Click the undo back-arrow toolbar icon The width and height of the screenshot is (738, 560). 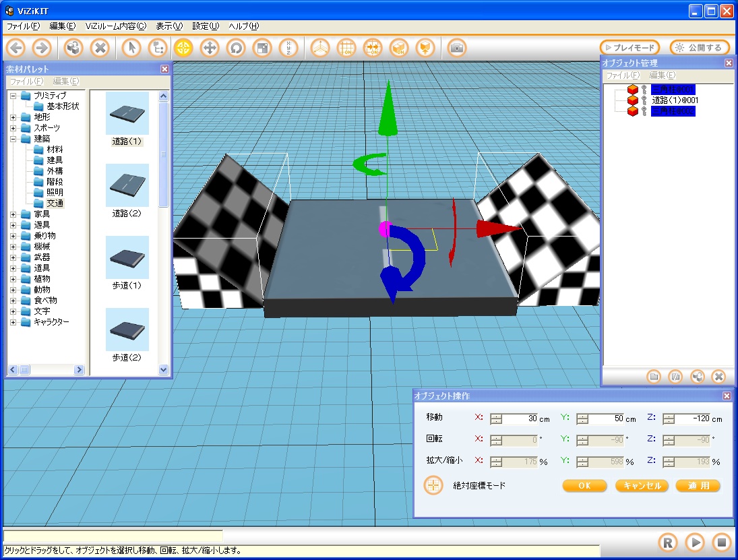coord(16,48)
